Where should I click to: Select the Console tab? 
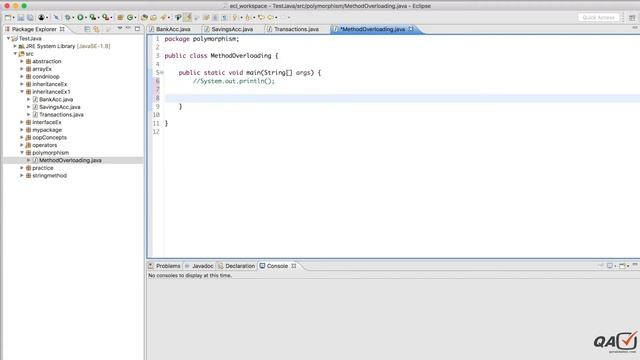pos(277,266)
